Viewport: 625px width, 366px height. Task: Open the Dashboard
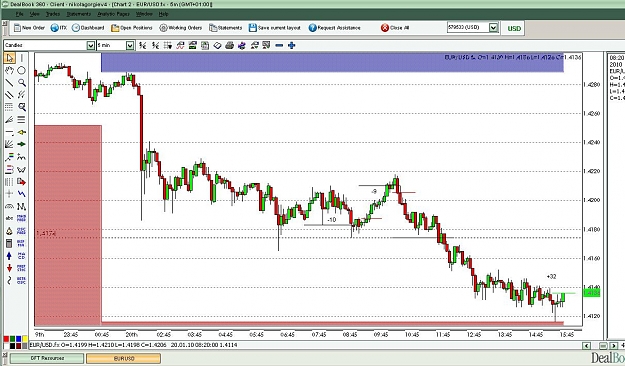point(88,28)
